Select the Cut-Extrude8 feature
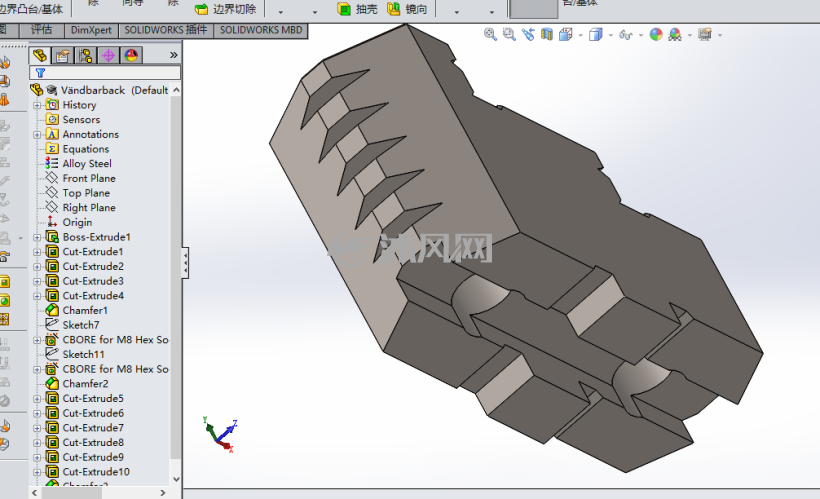The width and height of the screenshot is (820, 499). [93, 443]
